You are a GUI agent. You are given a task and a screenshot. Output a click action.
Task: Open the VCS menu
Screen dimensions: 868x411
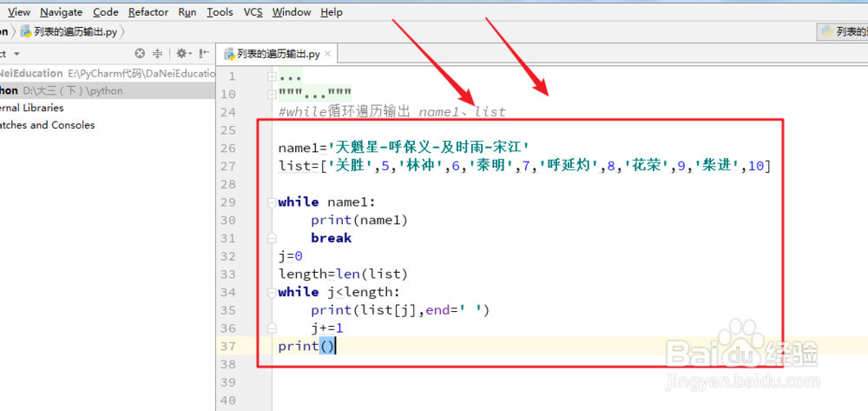pyautogui.click(x=253, y=11)
